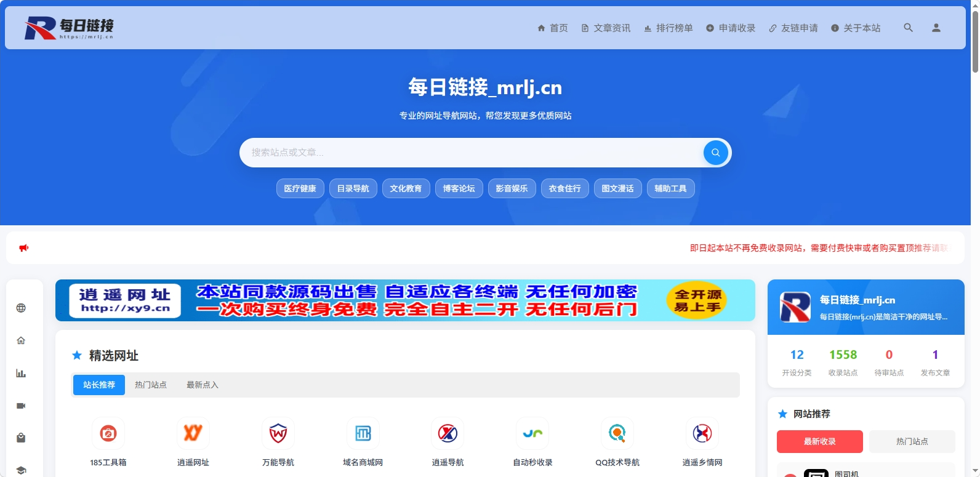Click the 每日链接 site logo
980x477 pixels.
(69, 28)
